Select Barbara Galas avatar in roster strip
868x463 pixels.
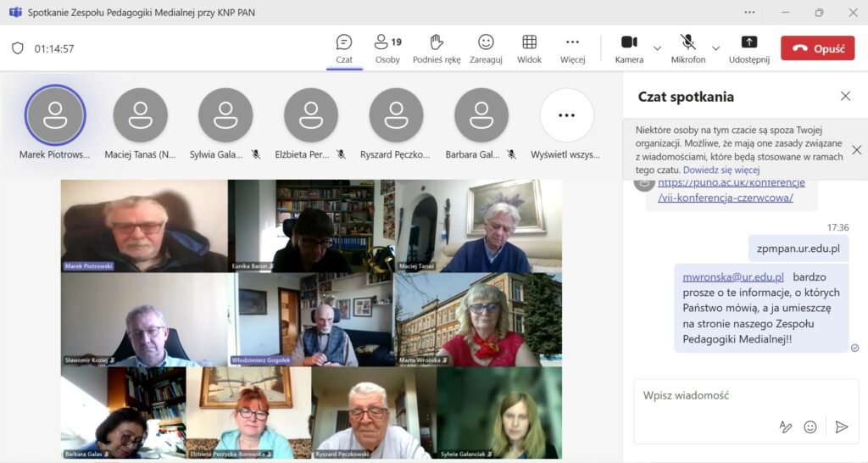[481, 115]
